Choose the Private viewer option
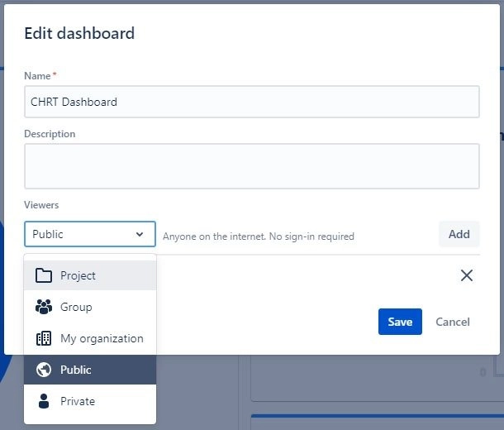The height and width of the screenshot is (430, 504). 90,401
